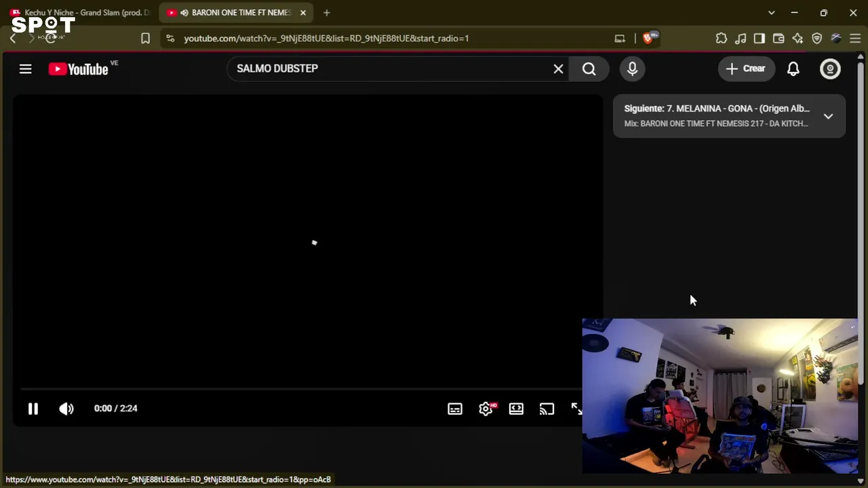
Task: Submit search with the magnifier button
Action: pyautogui.click(x=589, y=68)
